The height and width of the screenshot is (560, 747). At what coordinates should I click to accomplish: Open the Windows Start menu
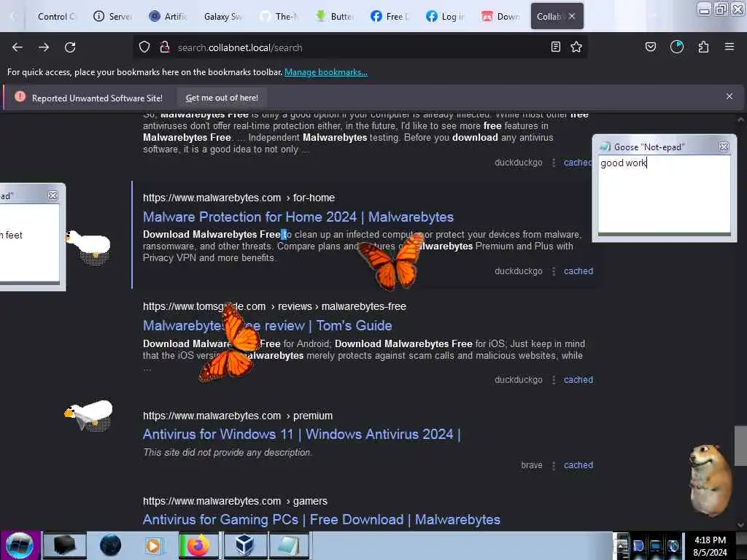click(20, 545)
